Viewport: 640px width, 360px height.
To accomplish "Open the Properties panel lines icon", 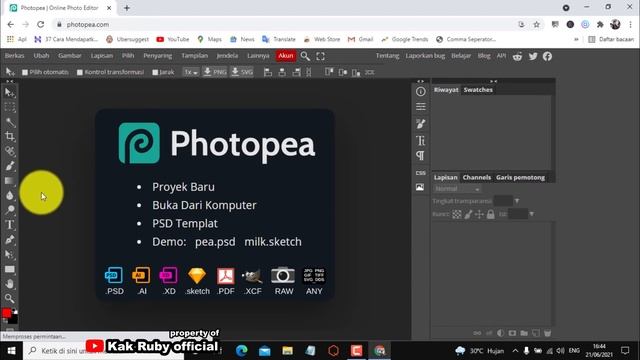I will tap(420, 107).
